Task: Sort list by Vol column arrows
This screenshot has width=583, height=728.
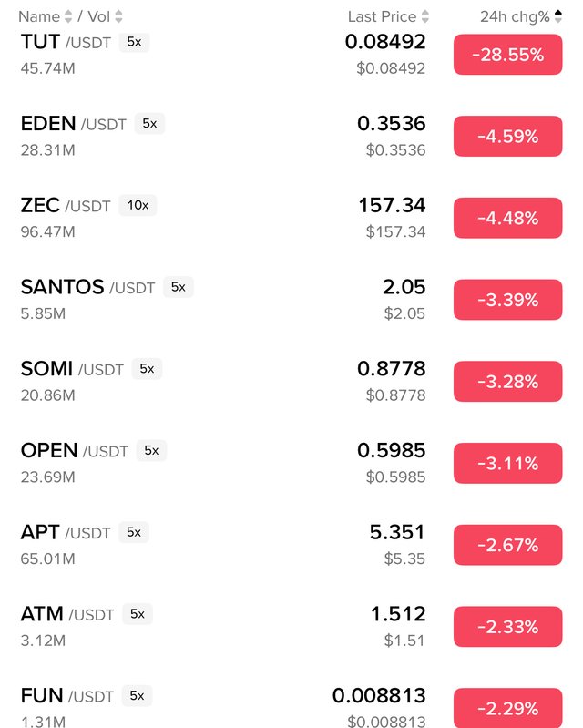Action: click(119, 16)
